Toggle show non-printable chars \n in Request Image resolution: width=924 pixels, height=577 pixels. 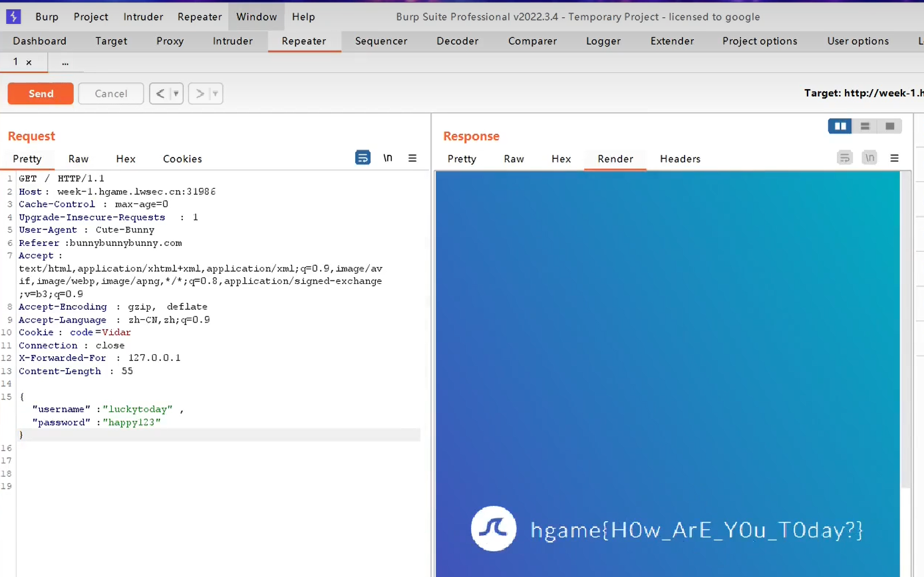[x=388, y=158]
